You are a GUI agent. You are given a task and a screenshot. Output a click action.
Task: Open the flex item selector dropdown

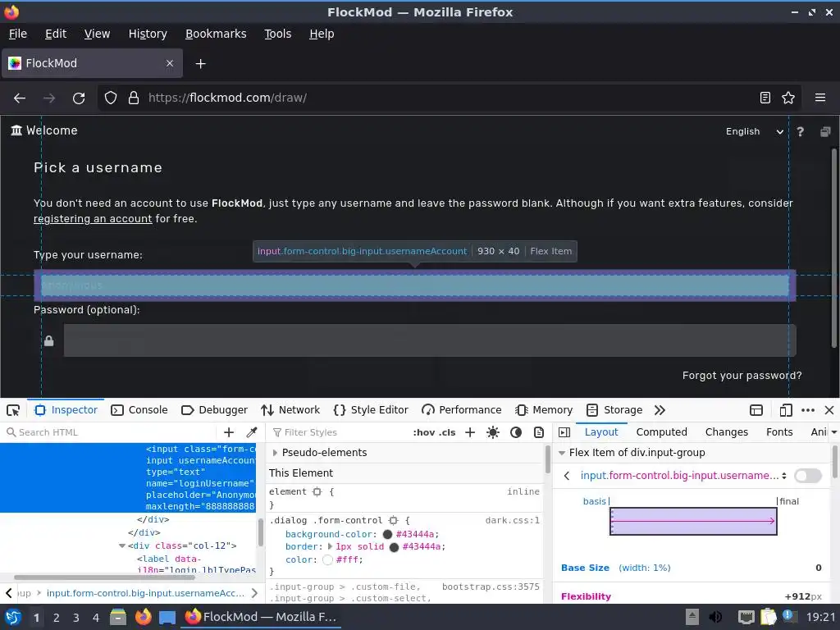coord(683,476)
